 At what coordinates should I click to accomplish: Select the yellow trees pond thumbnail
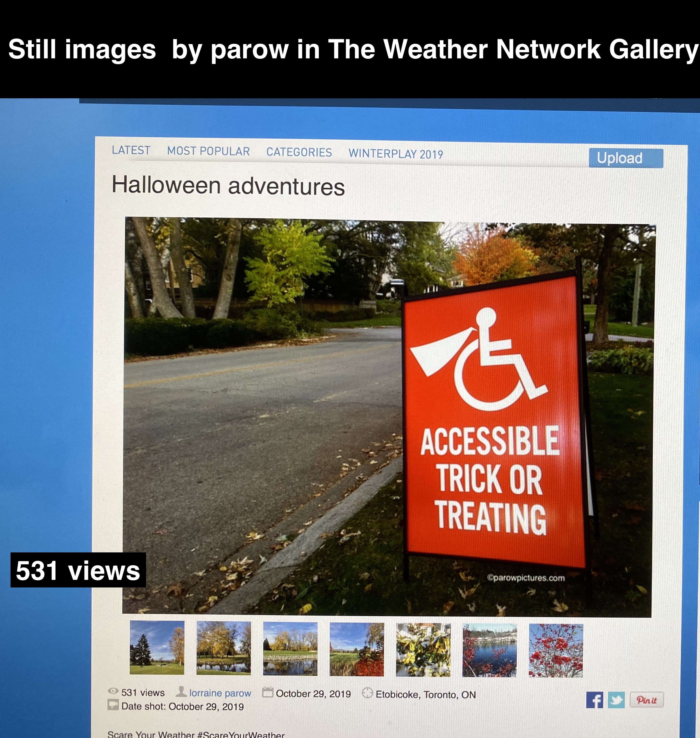pos(224,648)
